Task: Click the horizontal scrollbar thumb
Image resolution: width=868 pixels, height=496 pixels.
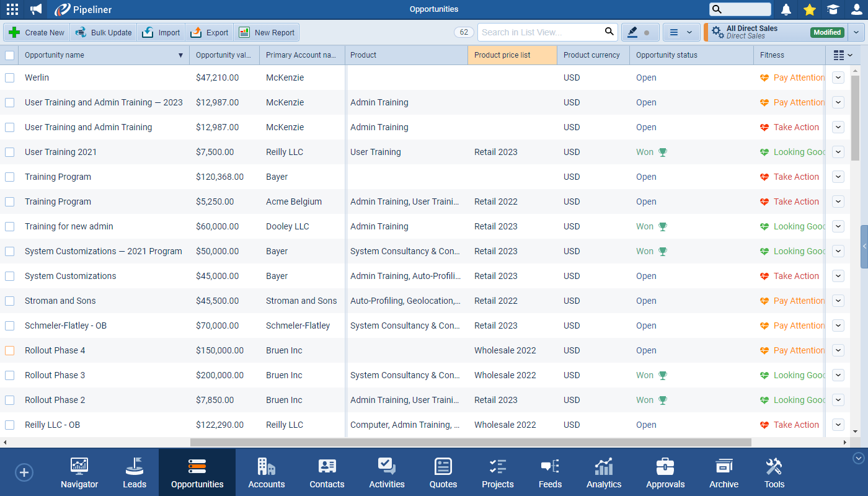Action: click(470, 443)
